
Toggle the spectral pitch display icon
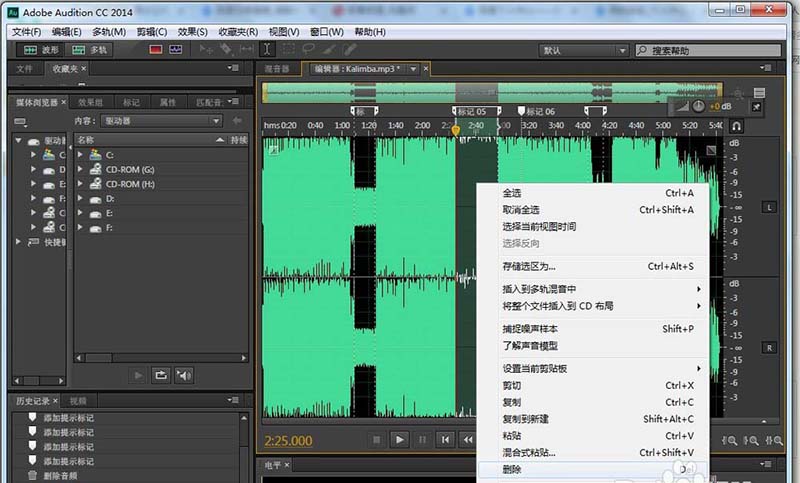coord(176,49)
